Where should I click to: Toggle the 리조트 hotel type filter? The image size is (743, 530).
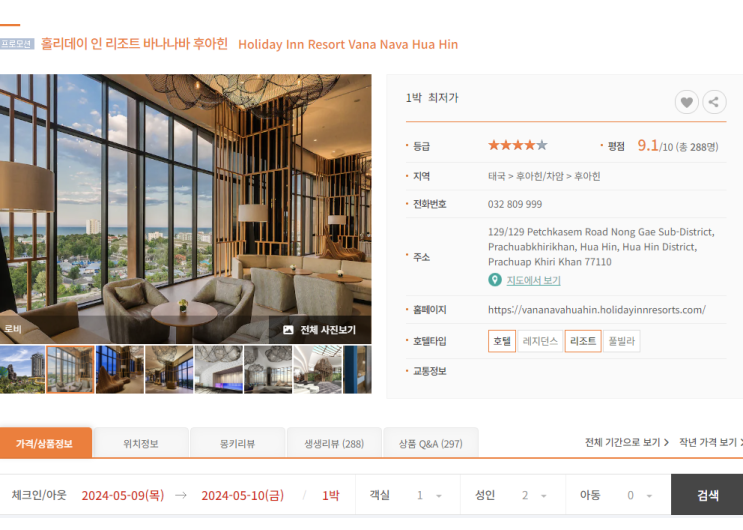pos(583,341)
